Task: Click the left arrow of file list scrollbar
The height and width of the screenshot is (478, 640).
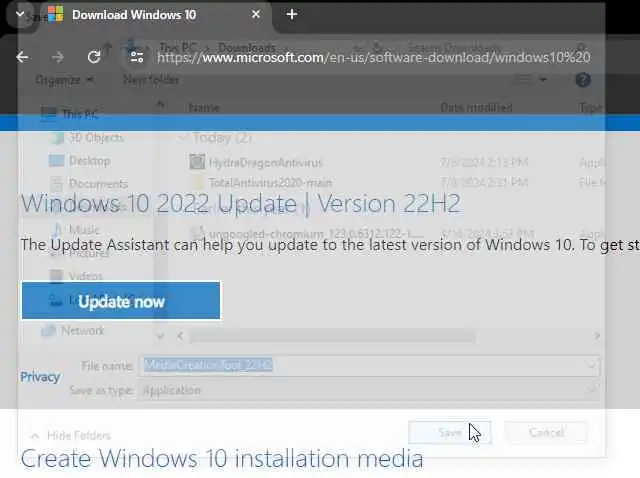Action: pos(180,336)
